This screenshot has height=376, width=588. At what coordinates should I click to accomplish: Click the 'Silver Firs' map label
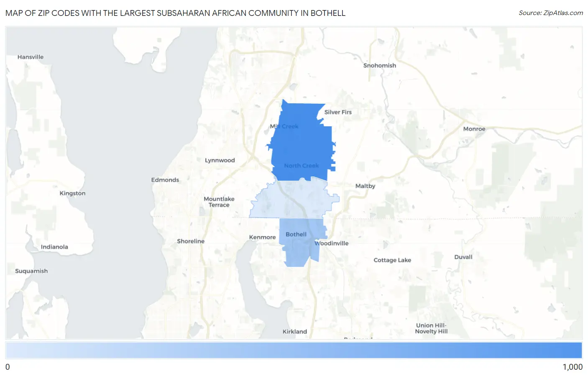338,112
